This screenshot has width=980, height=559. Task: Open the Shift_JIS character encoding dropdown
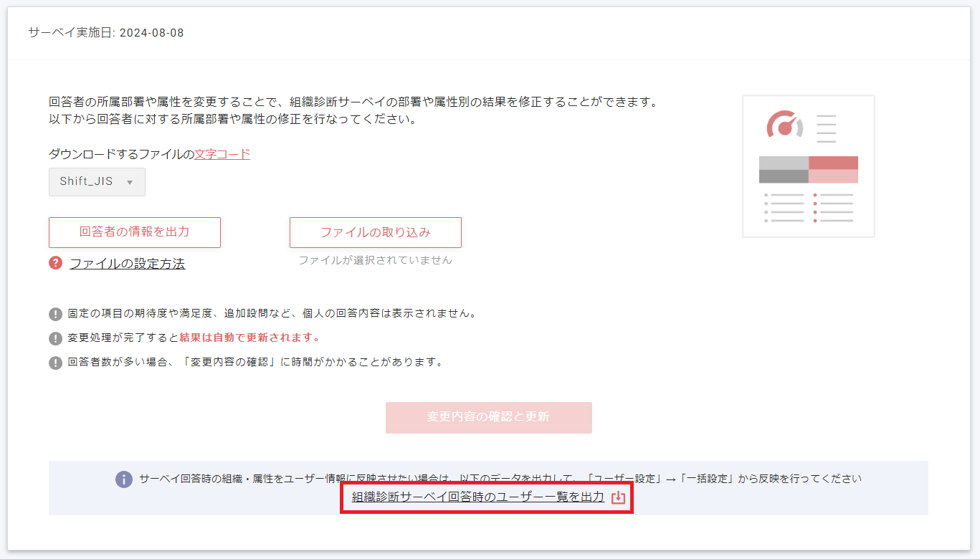[x=97, y=182]
